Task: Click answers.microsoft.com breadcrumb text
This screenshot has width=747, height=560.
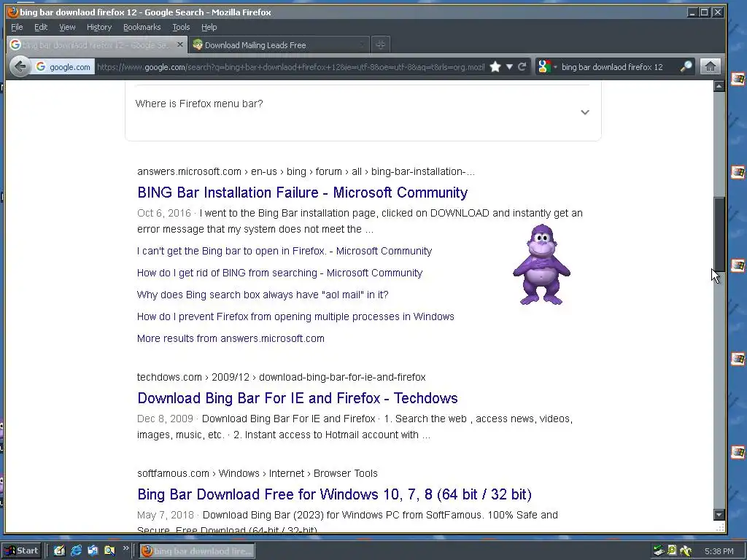Action: coord(189,171)
